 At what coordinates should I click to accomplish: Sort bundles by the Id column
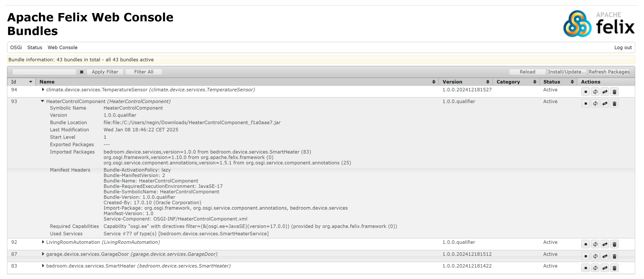(x=22, y=82)
